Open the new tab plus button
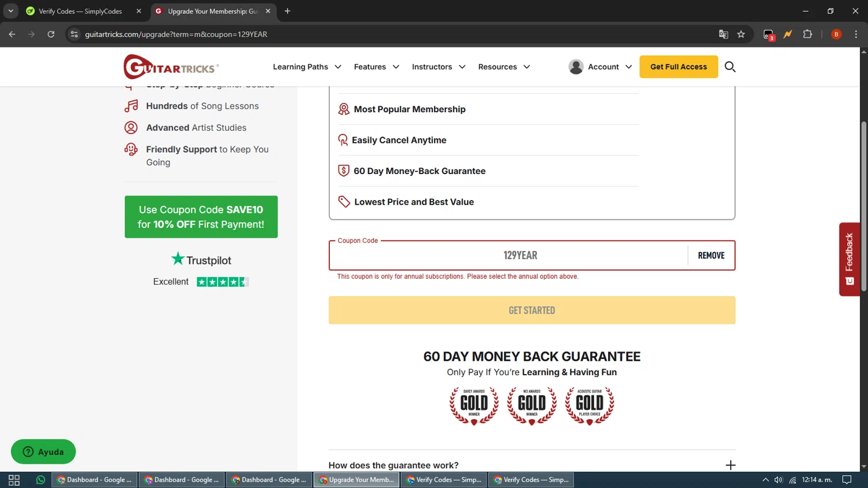Image resolution: width=868 pixels, height=488 pixels. pyautogui.click(x=288, y=11)
